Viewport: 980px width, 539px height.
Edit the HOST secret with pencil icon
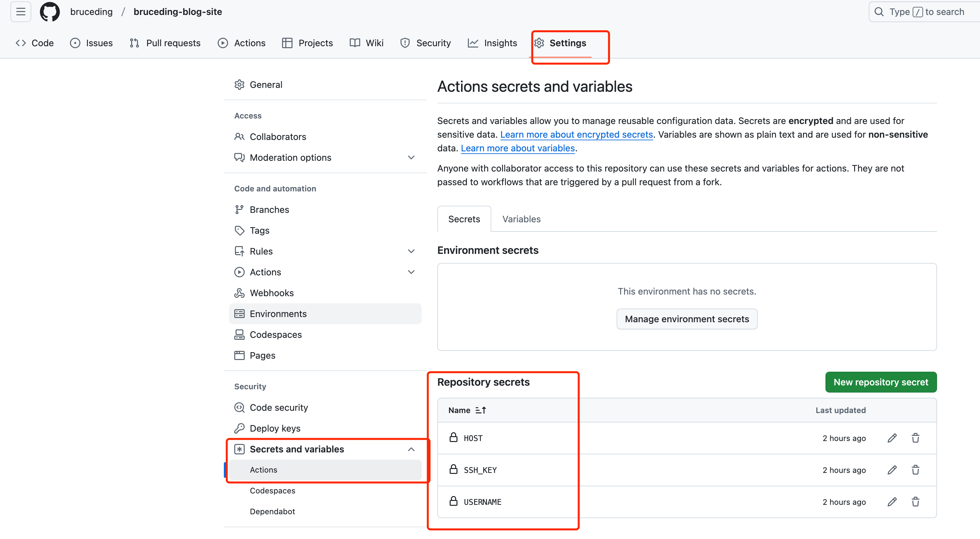click(x=892, y=438)
